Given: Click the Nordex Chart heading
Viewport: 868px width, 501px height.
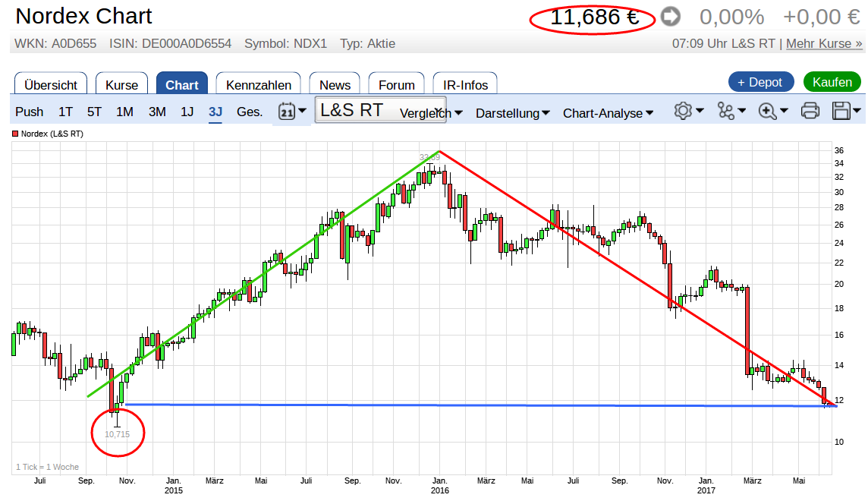Looking at the screenshot, I should 83,16.
